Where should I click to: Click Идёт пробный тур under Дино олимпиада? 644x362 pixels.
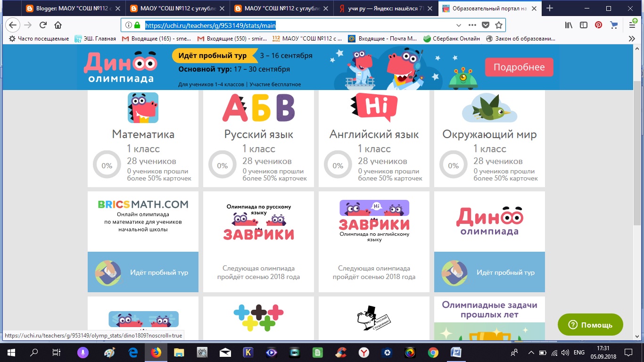489,272
